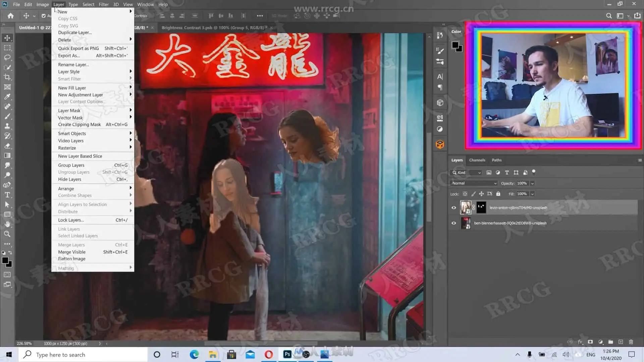
Task: Expand the Opacity slider dropdown arrow
Action: point(532,183)
